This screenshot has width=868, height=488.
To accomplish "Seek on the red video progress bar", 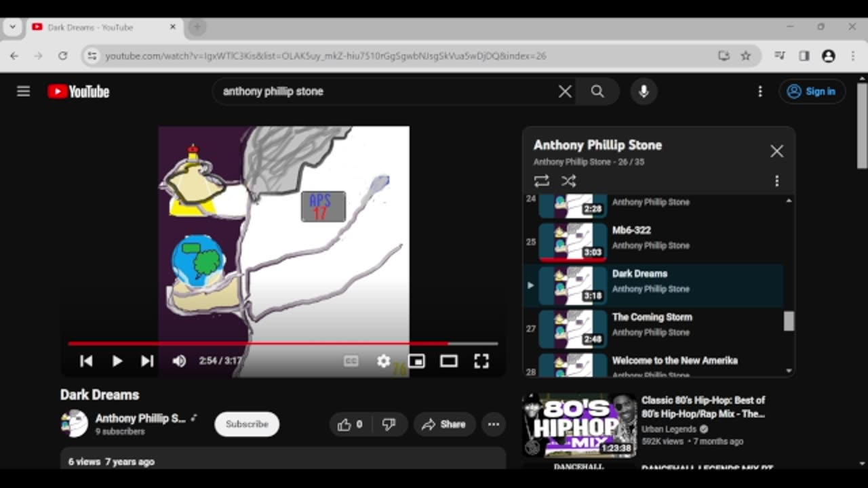I will point(283,344).
